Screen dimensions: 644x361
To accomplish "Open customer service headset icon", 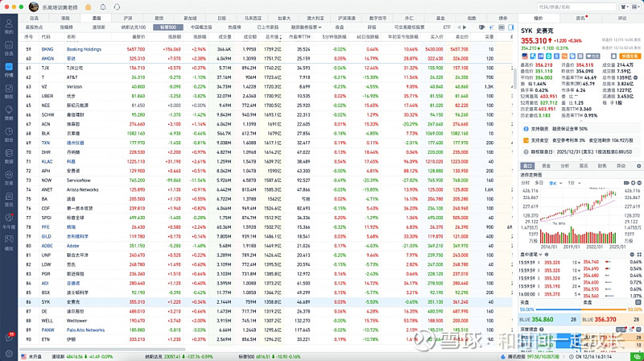I will point(117,7).
